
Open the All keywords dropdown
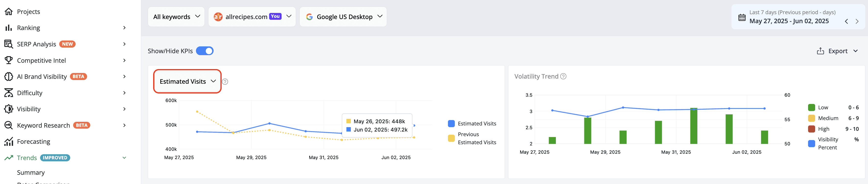pyautogui.click(x=176, y=17)
